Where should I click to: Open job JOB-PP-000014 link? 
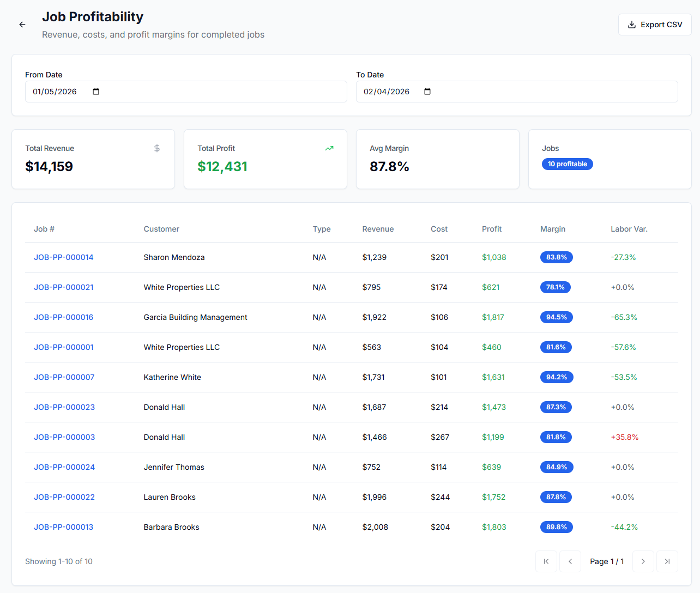pos(64,257)
